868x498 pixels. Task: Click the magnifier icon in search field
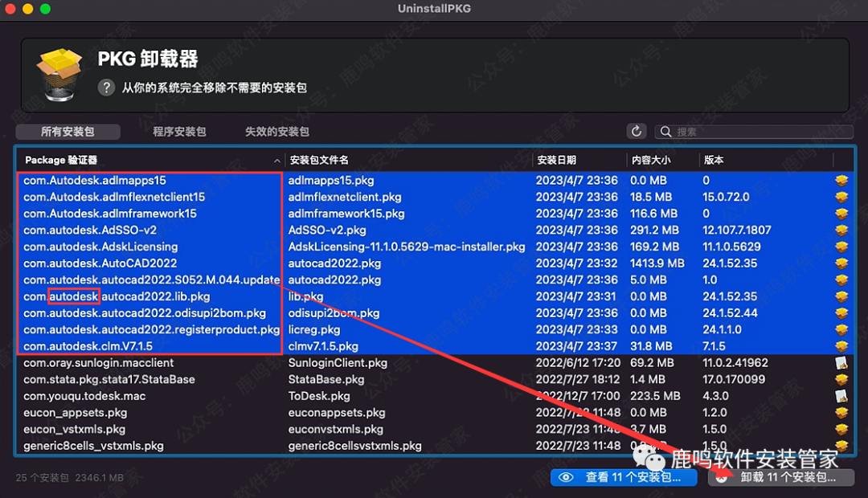pos(666,132)
